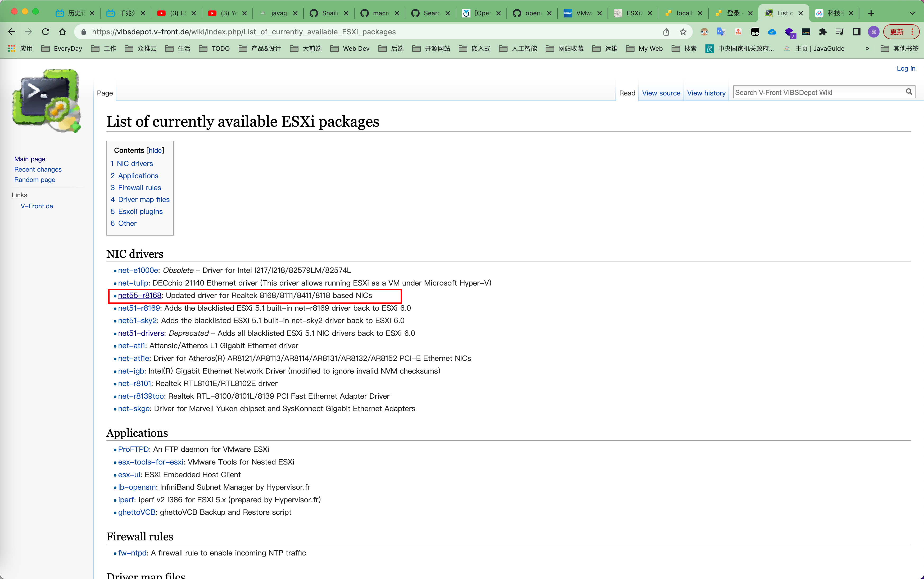Expand hidden bookmarks with the double chevron
This screenshot has width=924, height=579.
[x=867, y=49]
